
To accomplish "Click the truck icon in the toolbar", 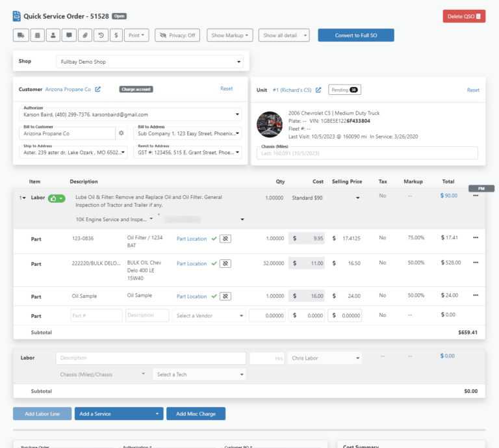I will point(20,35).
